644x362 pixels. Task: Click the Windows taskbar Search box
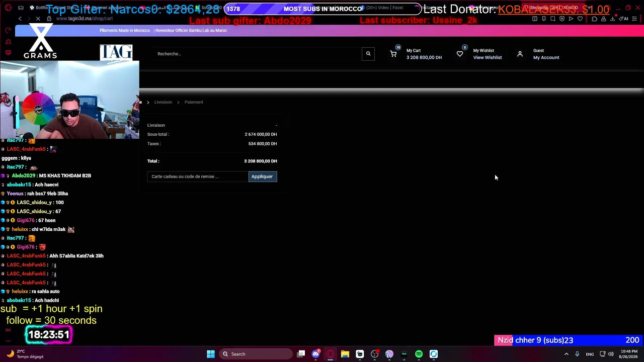257,354
